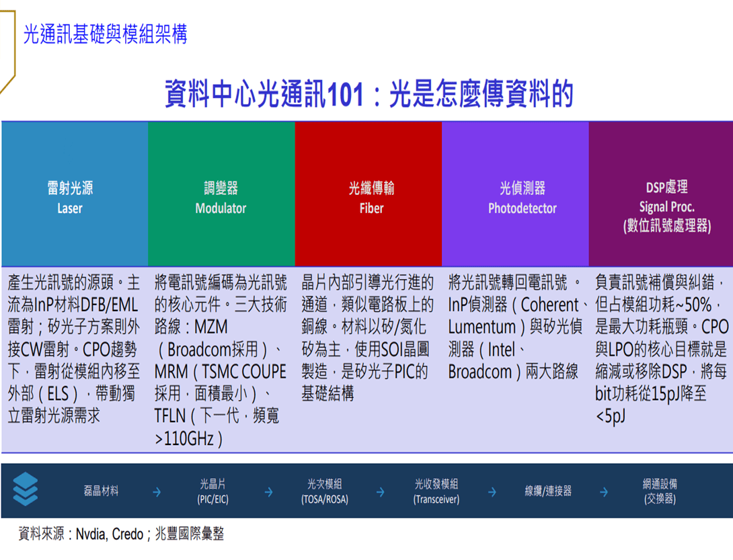Click the section heading 光通訊基礎與模組架構
Image resolution: width=733 pixels, height=560 pixels.
[x=105, y=34]
